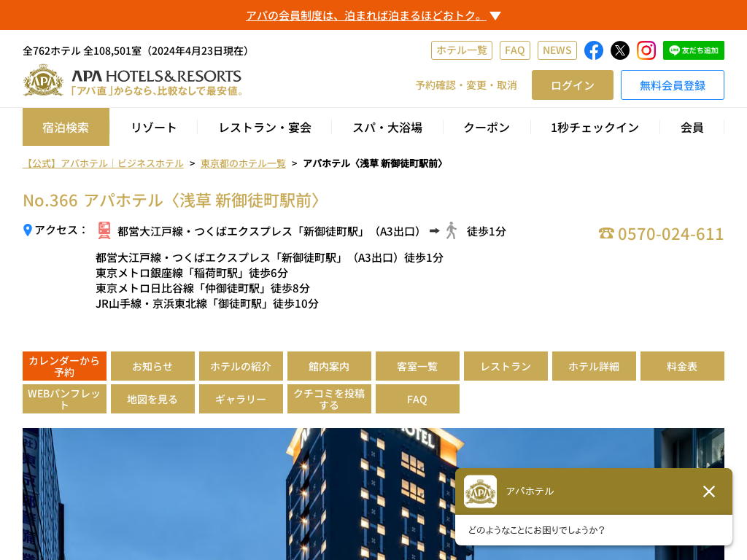The width and height of the screenshot is (747, 560).
Task: Click 全762ホテル 全108,501室 text
Action: pos(135,51)
